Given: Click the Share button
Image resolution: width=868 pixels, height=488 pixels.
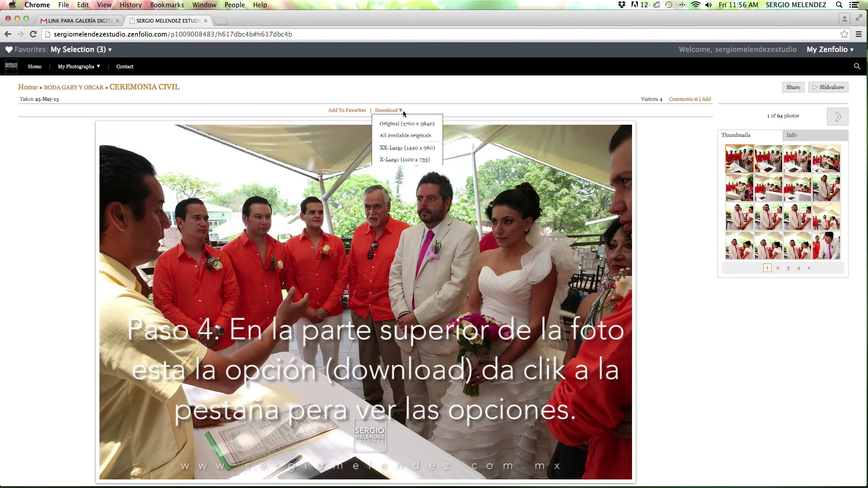Looking at the screenshot, I should 793,87.
